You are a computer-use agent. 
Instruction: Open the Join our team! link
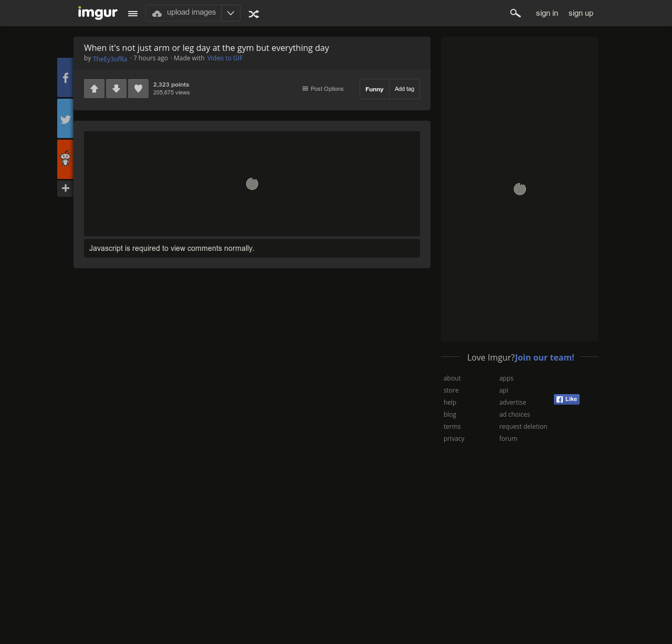[x=544, y=357]
